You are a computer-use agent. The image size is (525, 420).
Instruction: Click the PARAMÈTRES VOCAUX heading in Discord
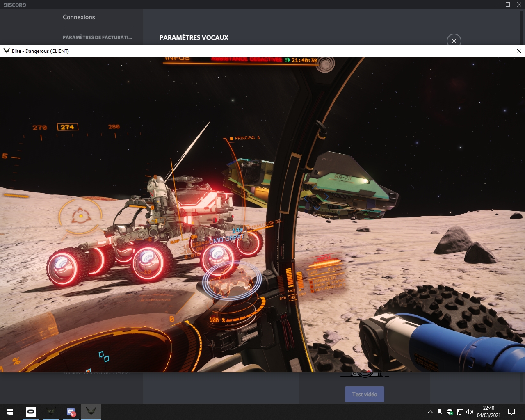coord(194,37)
